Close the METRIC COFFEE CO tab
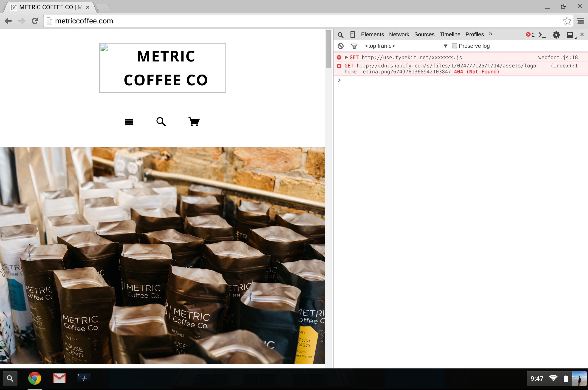Viewport: 588px width, 390px height. point(88,8)
